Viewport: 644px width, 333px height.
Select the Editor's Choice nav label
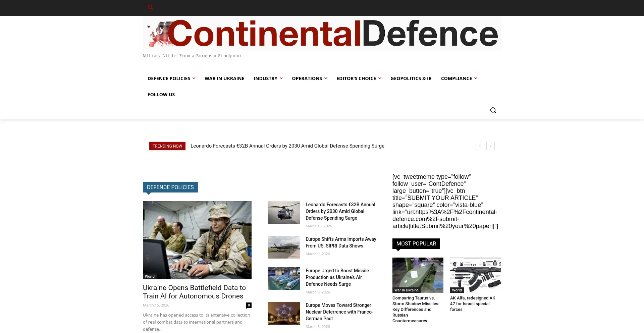coord(356,78)
